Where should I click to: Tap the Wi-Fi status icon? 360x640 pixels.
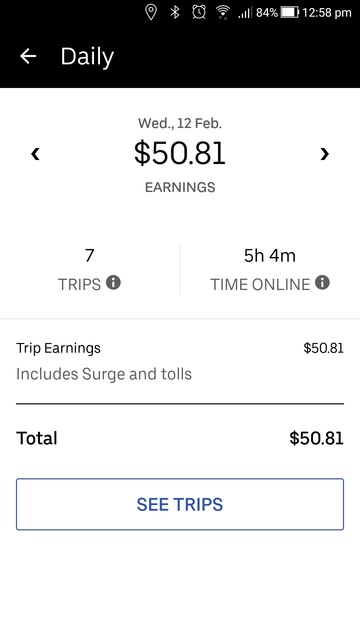tap(223, 12)
